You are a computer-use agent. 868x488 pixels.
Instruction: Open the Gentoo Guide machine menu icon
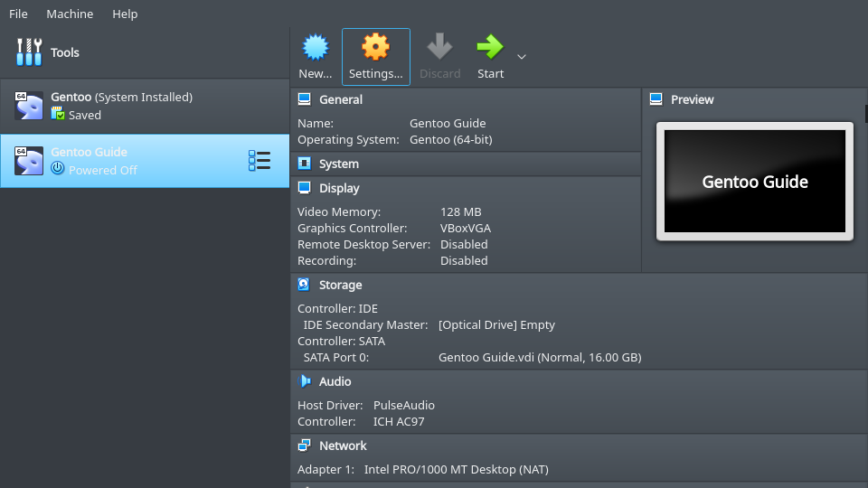259,161
